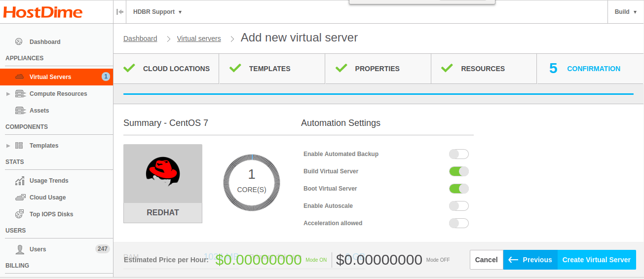Click the HostDime logo

[43, 12]
